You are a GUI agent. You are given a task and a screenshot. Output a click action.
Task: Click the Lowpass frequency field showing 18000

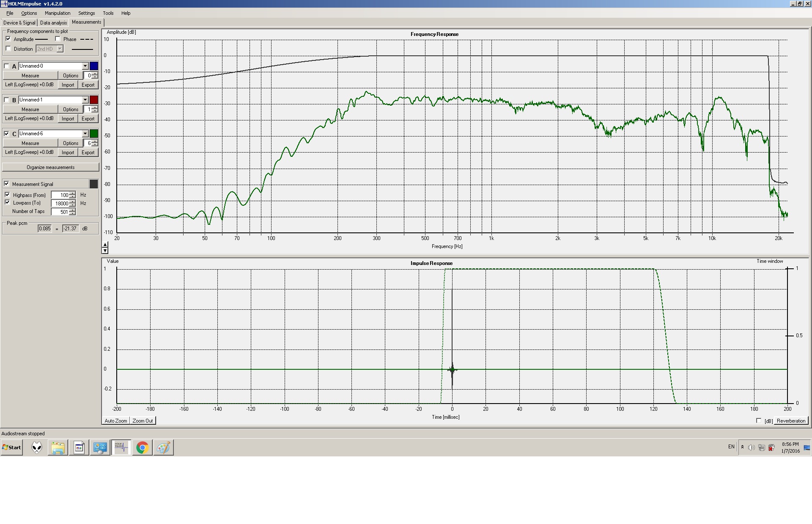tap(60, 203)
